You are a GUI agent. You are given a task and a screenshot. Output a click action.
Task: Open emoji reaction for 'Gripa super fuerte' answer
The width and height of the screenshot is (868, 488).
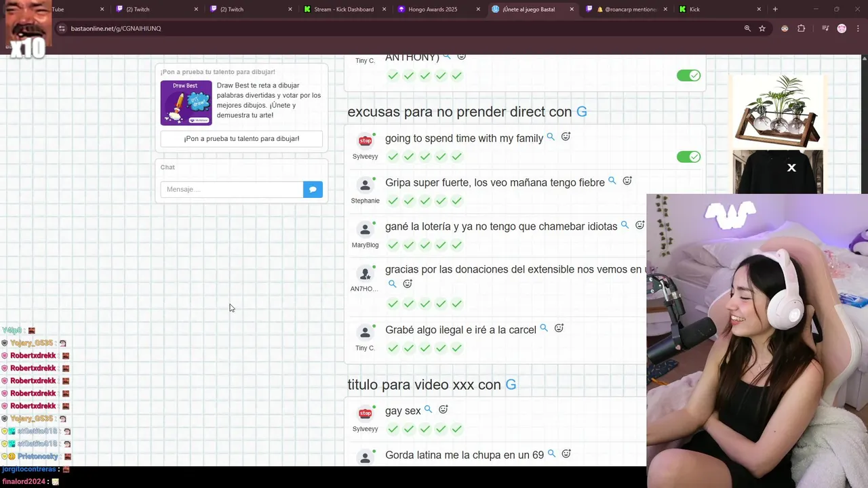(x=627, y=181)
